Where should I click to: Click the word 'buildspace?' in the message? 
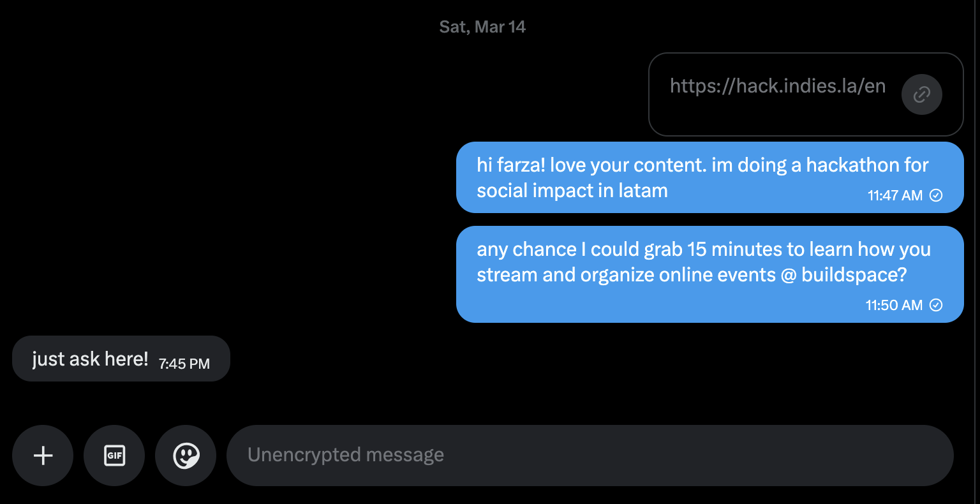click(x=854, y=275)
